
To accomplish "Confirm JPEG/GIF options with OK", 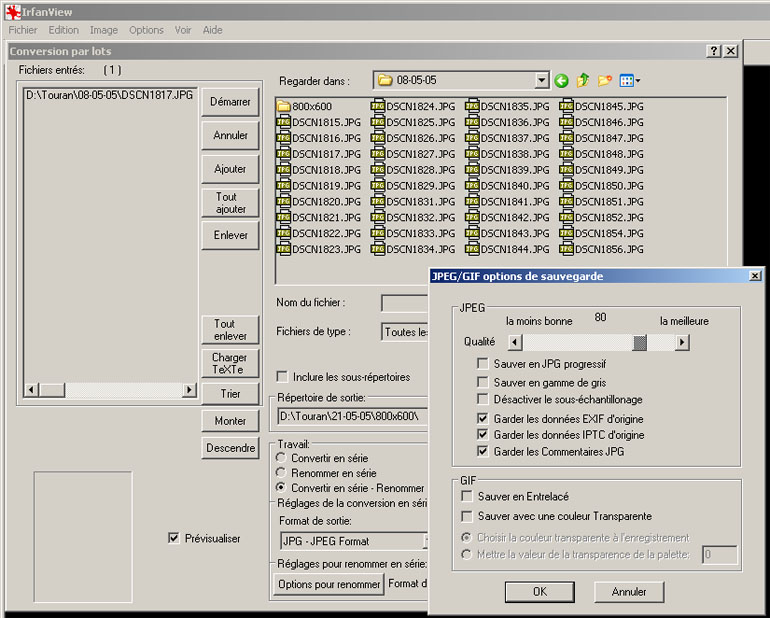I will pyautogui.click(x=540, y=591).
